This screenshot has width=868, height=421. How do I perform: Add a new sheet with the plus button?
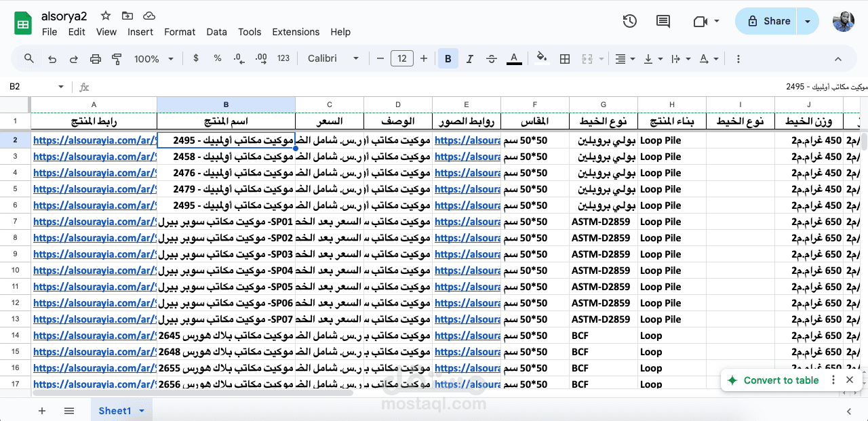[42, 411]
